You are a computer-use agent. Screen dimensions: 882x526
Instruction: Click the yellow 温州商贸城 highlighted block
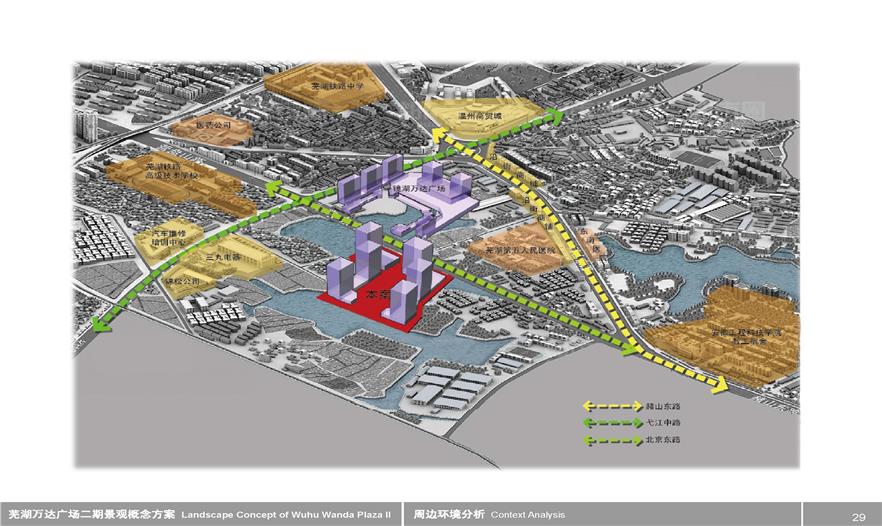[x=478, y=114]
